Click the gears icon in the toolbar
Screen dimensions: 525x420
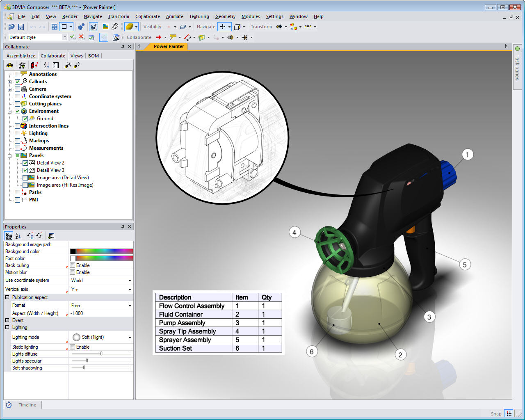81,27
